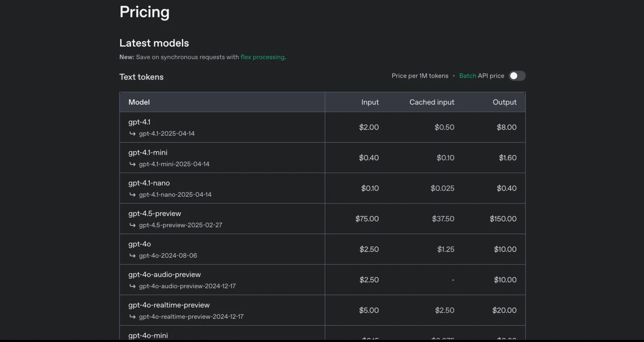Click the gpt-4.1-mini input price $0.40
Viewport: 644px width, 342px height.
coord(369,158)
